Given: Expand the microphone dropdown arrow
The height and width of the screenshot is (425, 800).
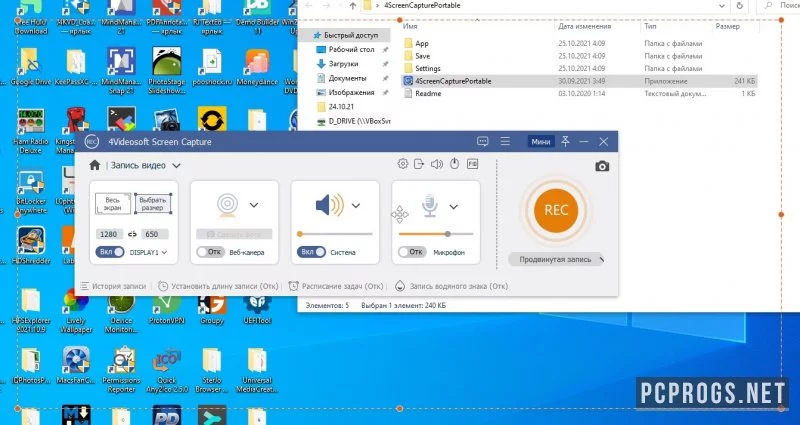Looking at the screenshot, I should pos(454,207).
